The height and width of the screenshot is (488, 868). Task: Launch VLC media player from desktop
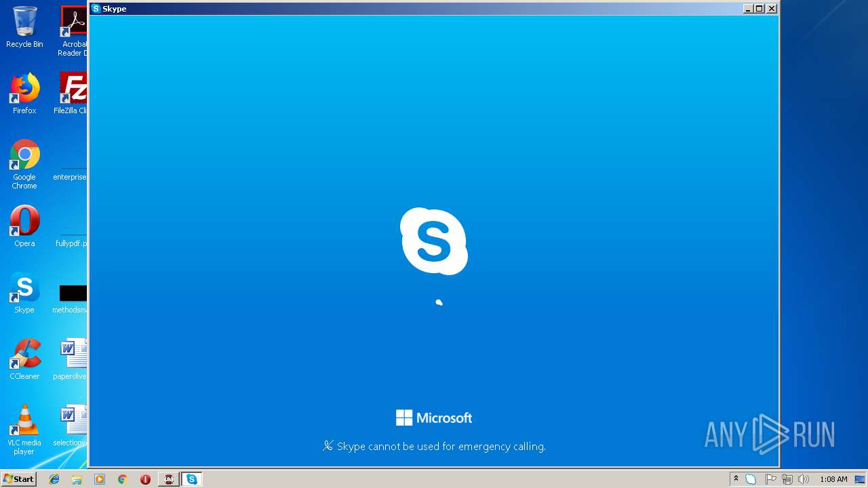click(x=24, y=430)
